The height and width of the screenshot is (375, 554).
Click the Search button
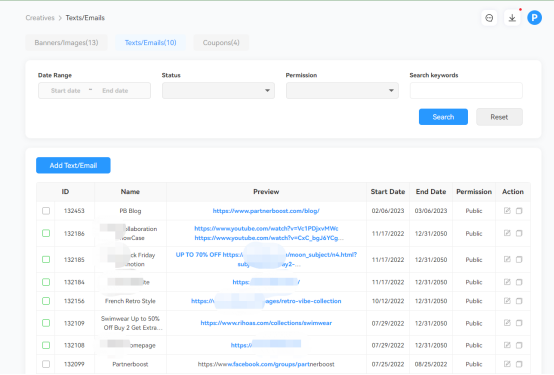click(443, 117)
